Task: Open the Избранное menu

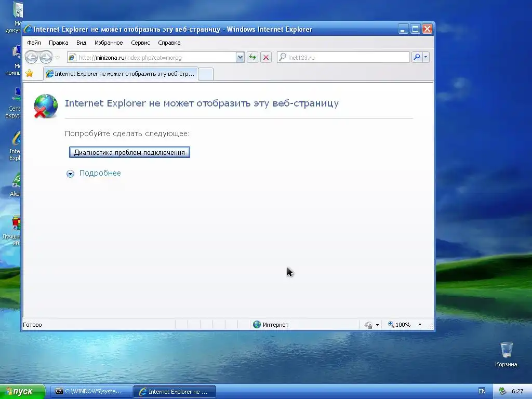Action: [x=109, y=43]
